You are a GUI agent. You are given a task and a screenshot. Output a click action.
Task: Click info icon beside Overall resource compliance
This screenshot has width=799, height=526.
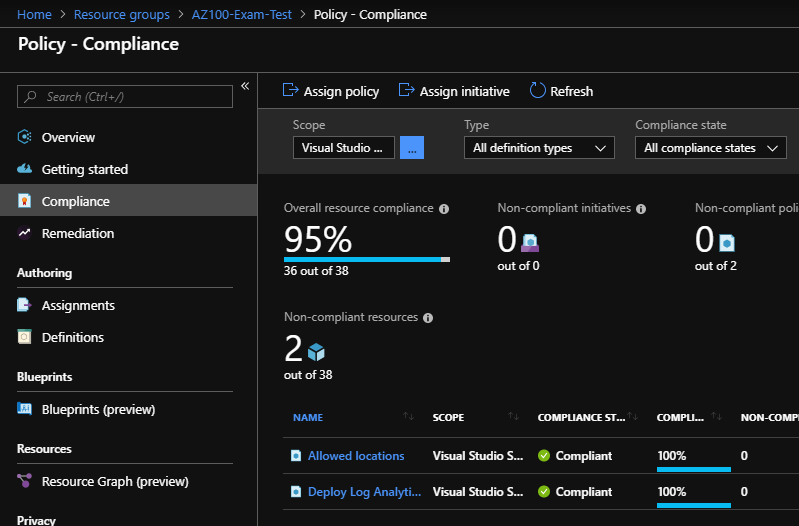point(444,209)
